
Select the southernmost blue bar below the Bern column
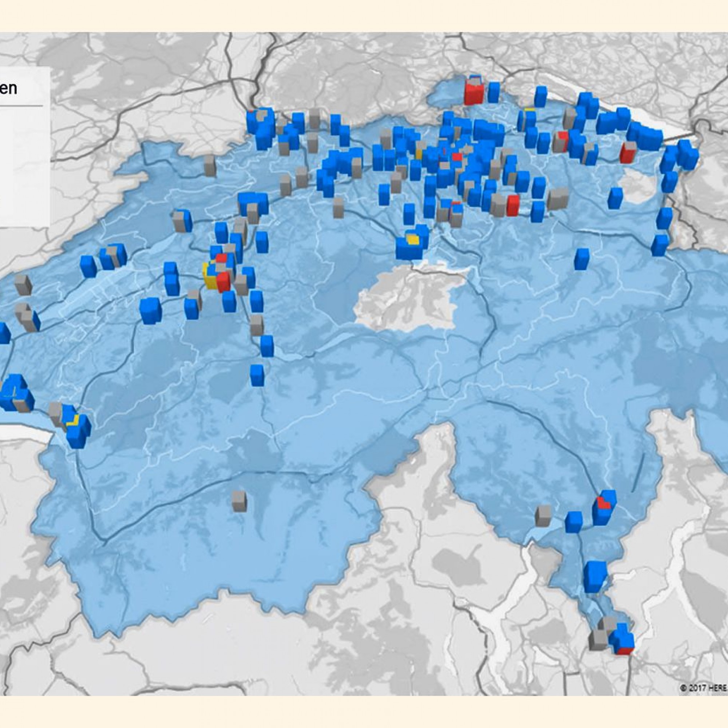point(258,375)
